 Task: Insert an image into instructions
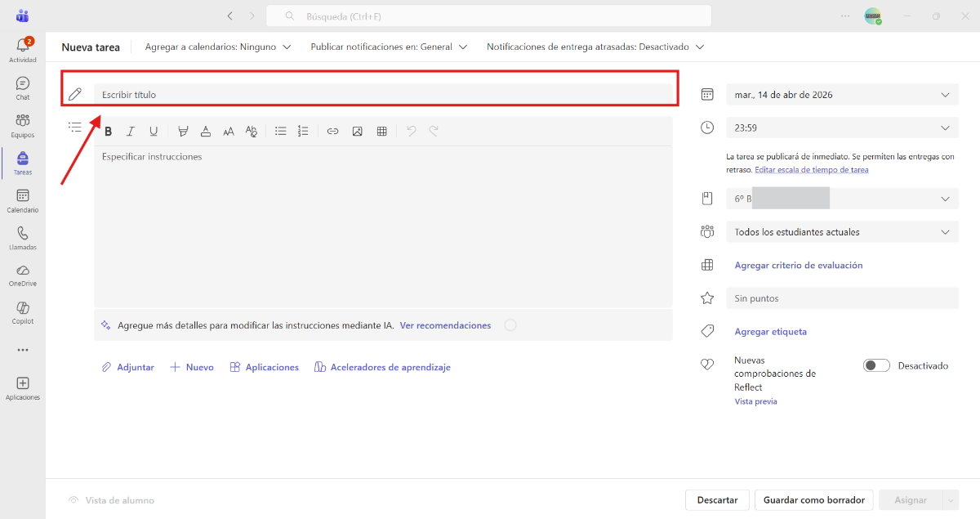pyautogui.click(x=357, y=131)
